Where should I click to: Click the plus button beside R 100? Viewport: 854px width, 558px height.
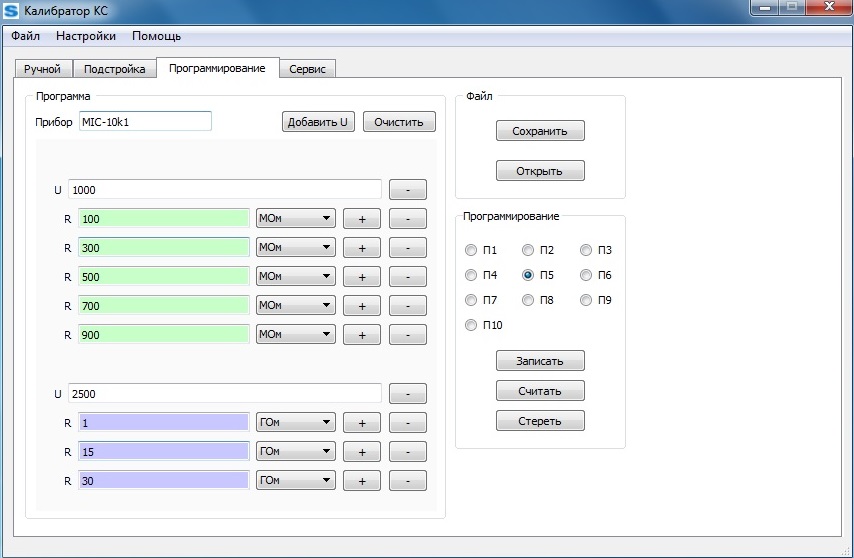pyautogui.click(x=362, y=219)
